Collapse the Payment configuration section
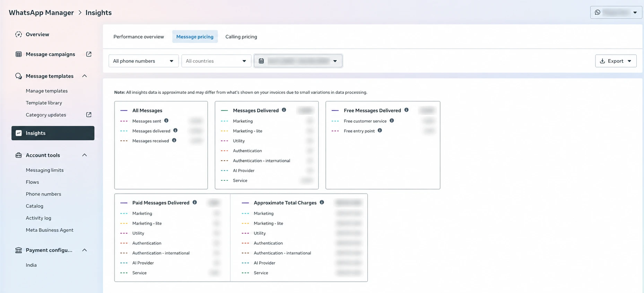 coord(85,250)
